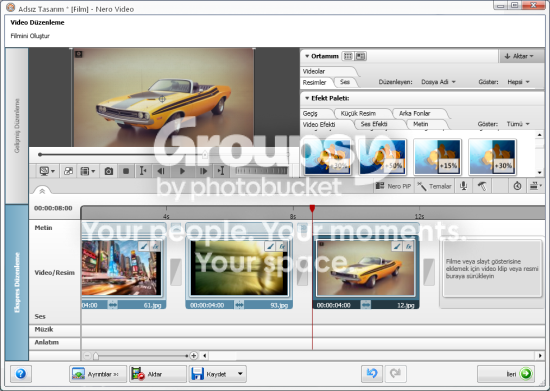
Task: Open the Nero PIP tool
Action: click(393, 186)
